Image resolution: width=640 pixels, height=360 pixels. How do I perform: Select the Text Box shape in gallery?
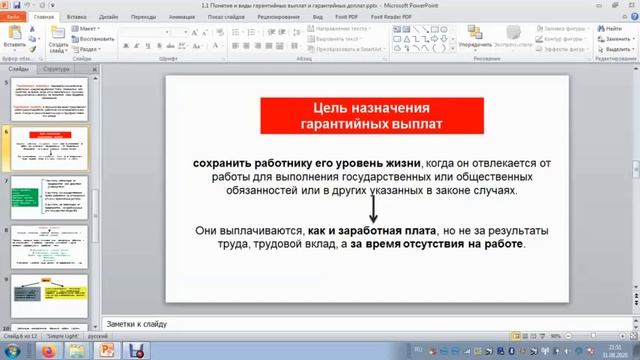pos(397,29)
